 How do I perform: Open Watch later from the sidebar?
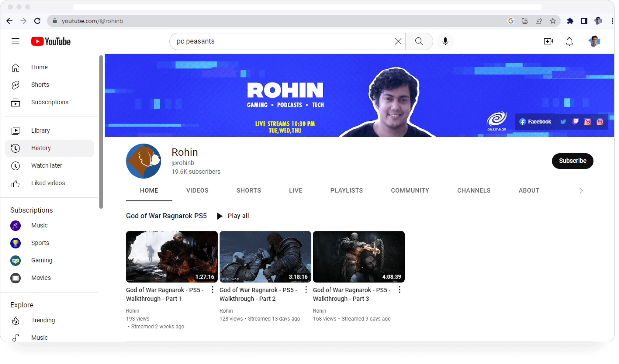[x=46, y=165]
